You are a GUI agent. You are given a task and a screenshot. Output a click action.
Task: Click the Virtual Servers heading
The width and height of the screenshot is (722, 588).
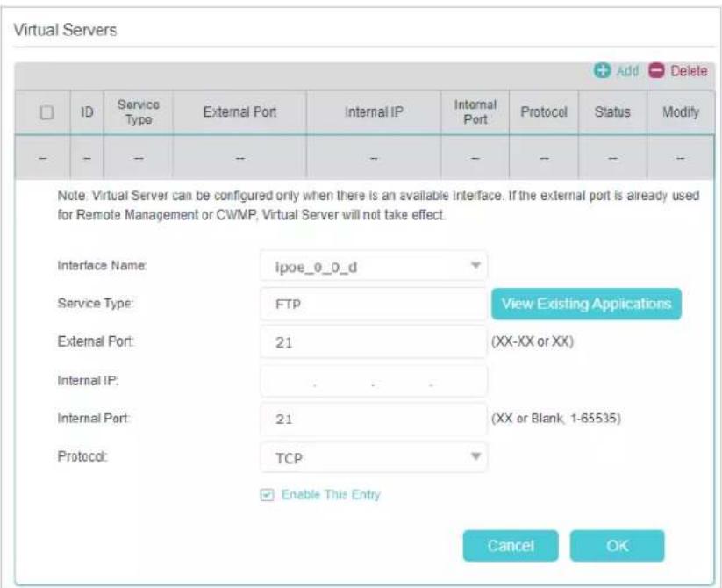[65, 30]
